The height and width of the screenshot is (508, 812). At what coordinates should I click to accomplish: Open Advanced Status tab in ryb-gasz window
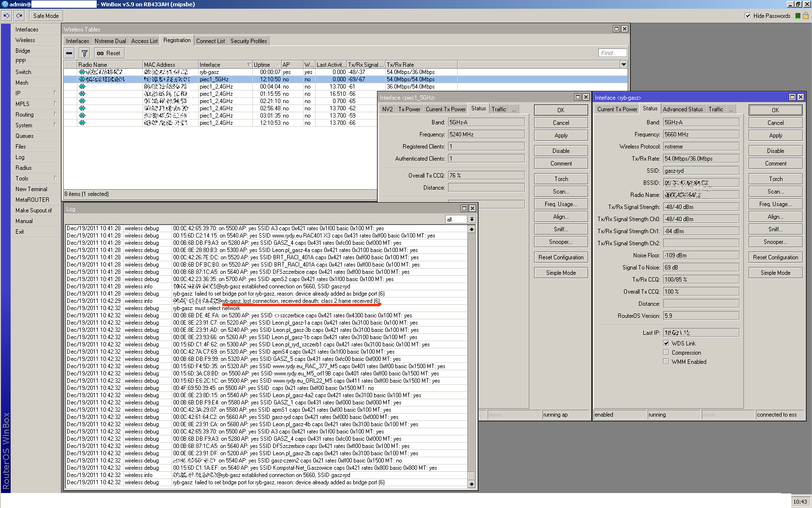[682, 109]
